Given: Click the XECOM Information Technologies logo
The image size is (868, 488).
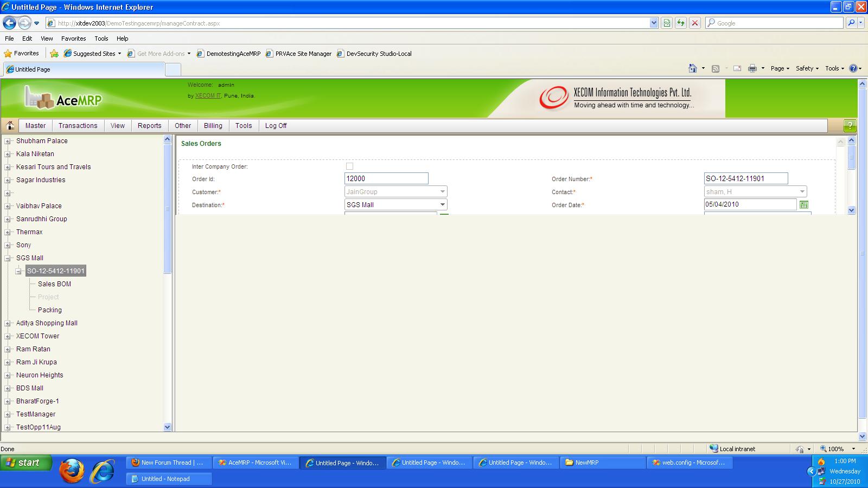Looking at the screenshot, I should coord(616,98).
